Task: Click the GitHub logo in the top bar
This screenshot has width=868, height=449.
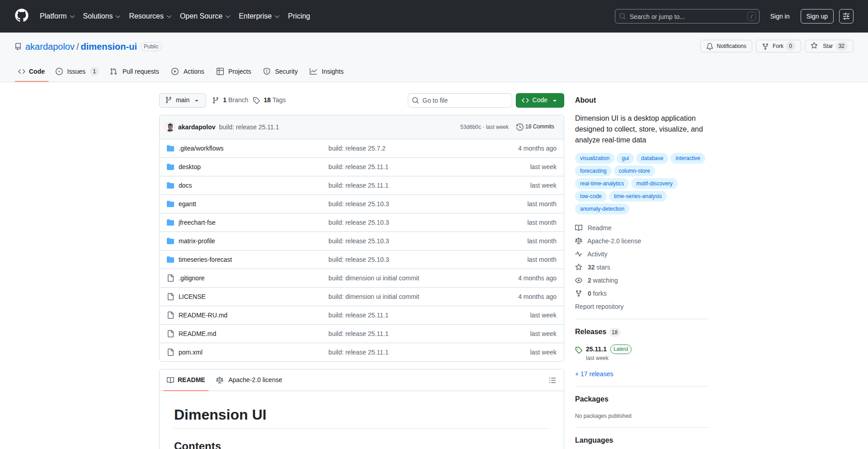Action: [x=21, y=16]
